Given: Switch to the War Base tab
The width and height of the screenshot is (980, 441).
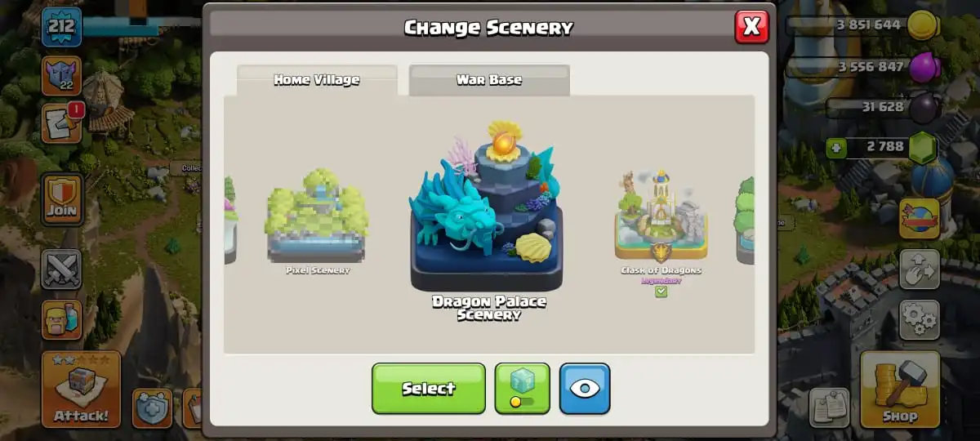Looking at the screenshot, I should coord(489,80).
